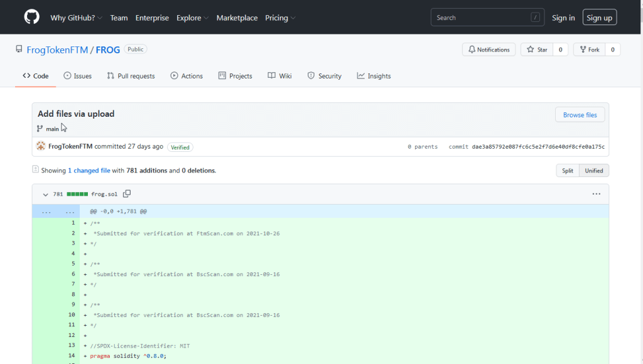Click the green diffstat blocks for frog.sol

coord(77,195)
